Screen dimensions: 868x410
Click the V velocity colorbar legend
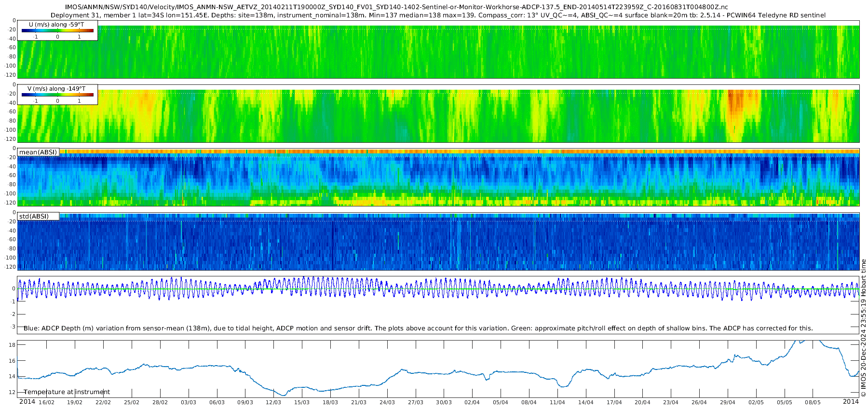tap(57, 95)
